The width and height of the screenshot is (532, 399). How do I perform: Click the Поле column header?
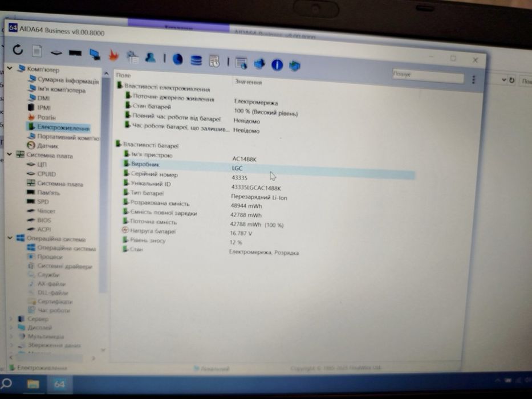tap(124, 75)
